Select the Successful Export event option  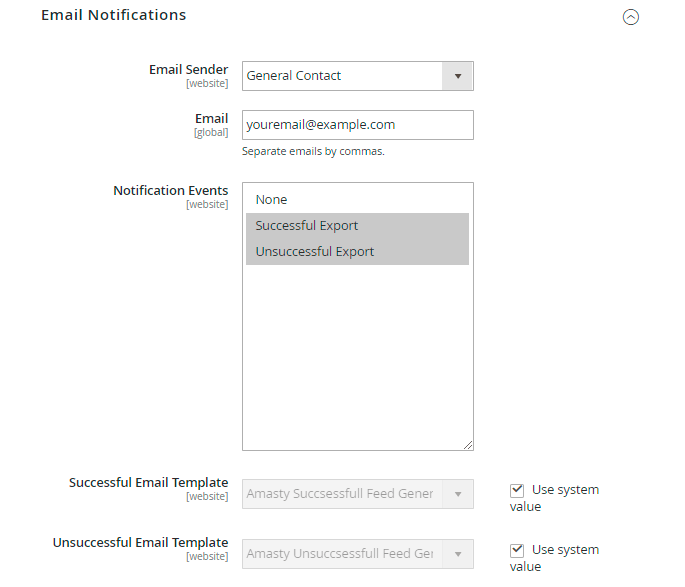pos(357,226)
